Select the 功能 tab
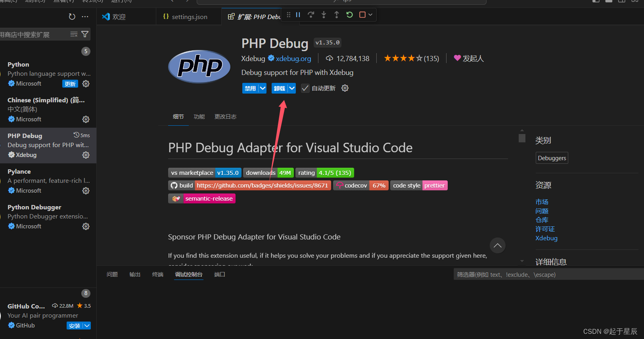The height and width of the screenshot is (339, 644). 199,117
